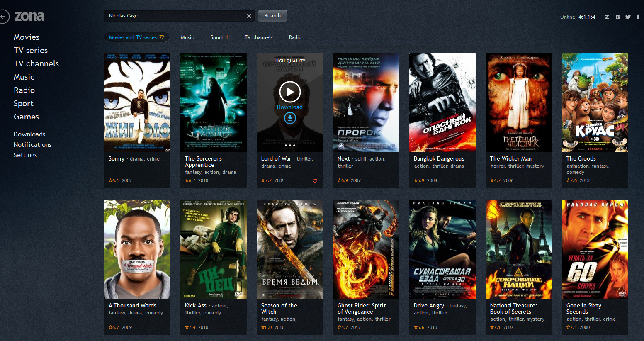Open The Croods poster

click(x=595, y=102)
